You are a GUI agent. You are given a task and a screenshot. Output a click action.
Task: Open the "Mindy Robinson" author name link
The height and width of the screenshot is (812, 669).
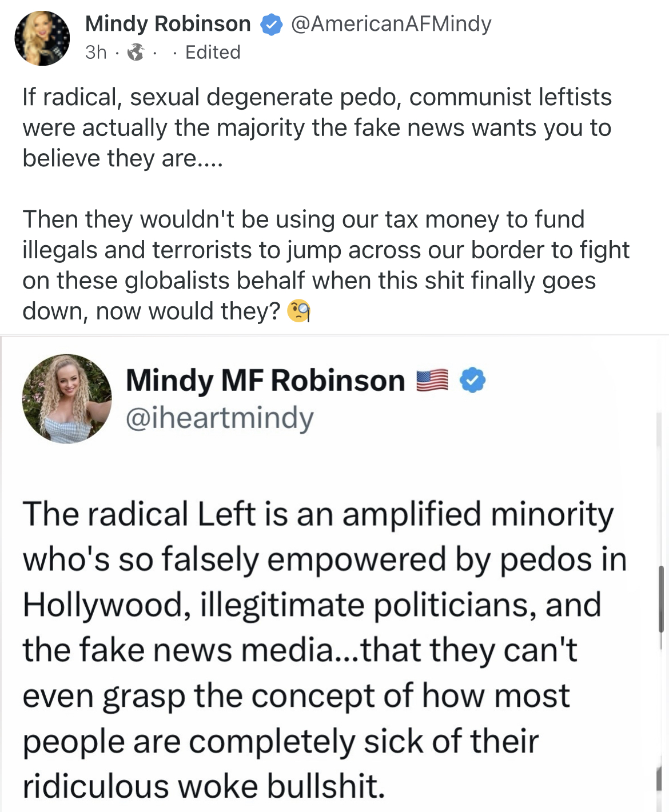tap(168, 24)
